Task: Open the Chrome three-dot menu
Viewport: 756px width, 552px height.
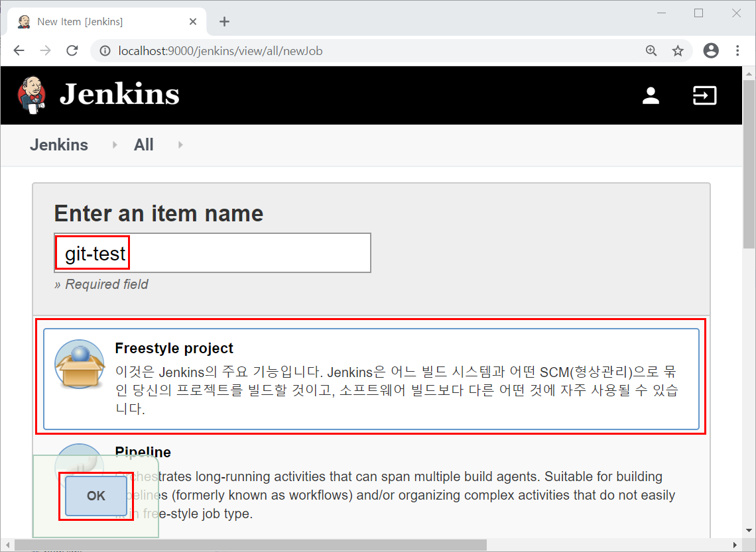Action: 737,50
